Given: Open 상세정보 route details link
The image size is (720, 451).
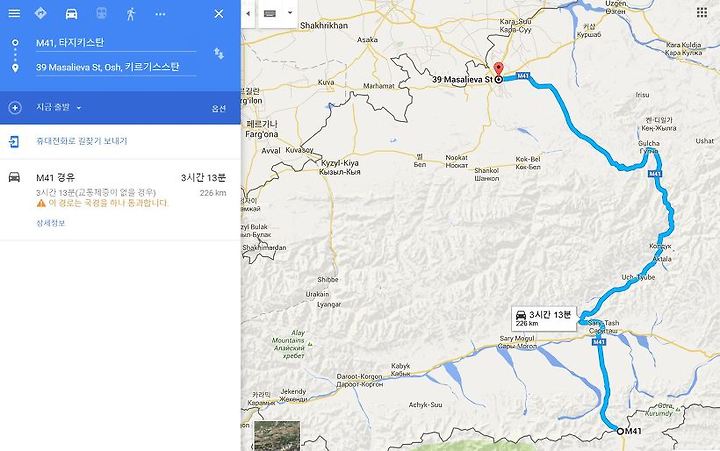Looking at the screenshot, I should [x=51, y=223].
